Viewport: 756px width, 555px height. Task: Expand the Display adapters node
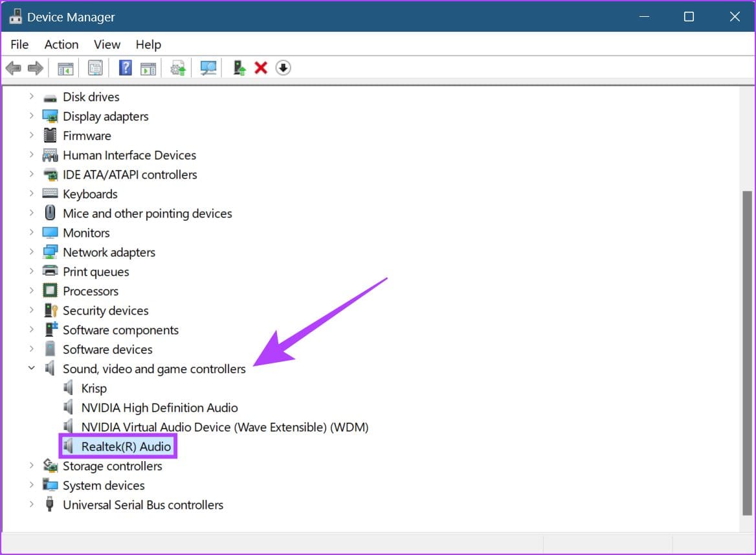31,116
